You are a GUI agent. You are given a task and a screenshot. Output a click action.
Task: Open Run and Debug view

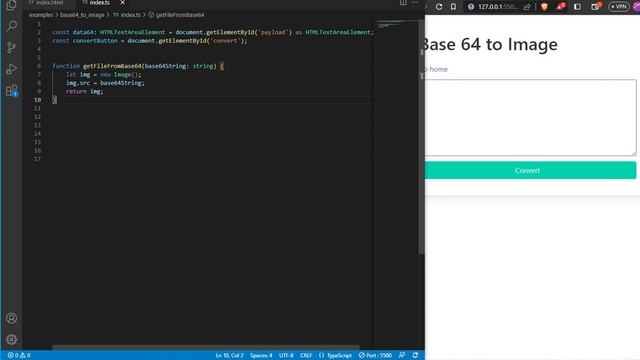click(x=11, y=69)
